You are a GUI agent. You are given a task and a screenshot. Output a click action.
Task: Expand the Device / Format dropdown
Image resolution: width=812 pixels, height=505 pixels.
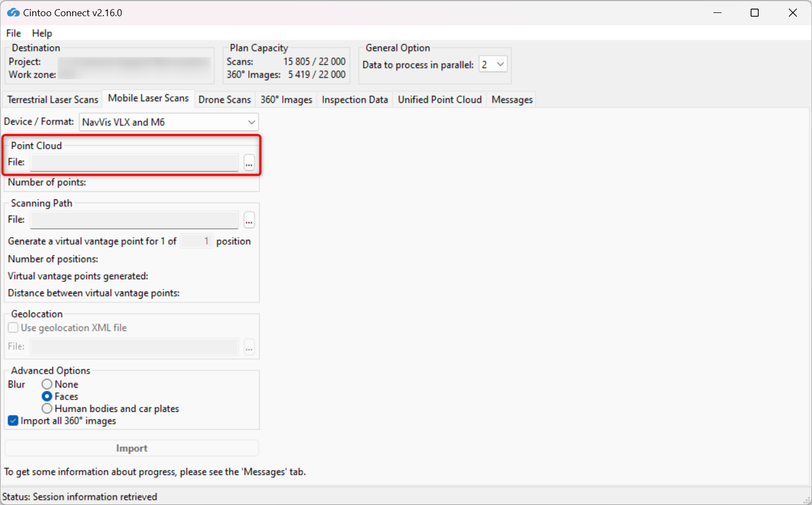click(169, 122)
